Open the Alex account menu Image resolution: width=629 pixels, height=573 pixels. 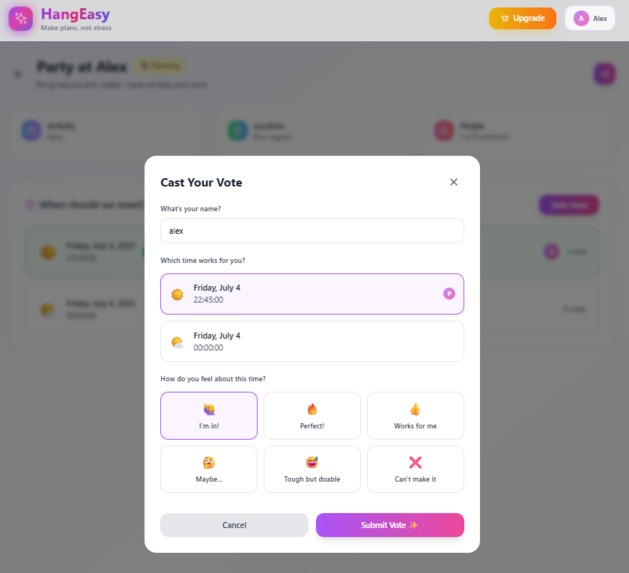tap(590, 18)
